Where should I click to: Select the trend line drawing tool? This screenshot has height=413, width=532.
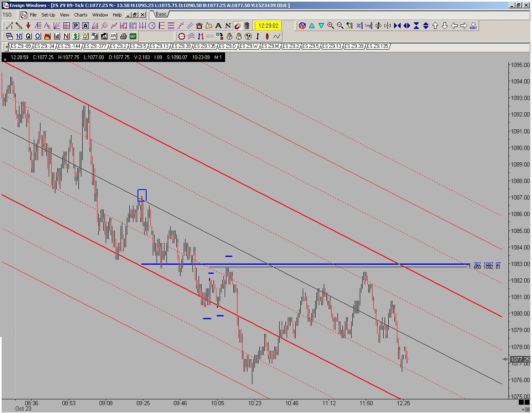(x=9, y=26)
